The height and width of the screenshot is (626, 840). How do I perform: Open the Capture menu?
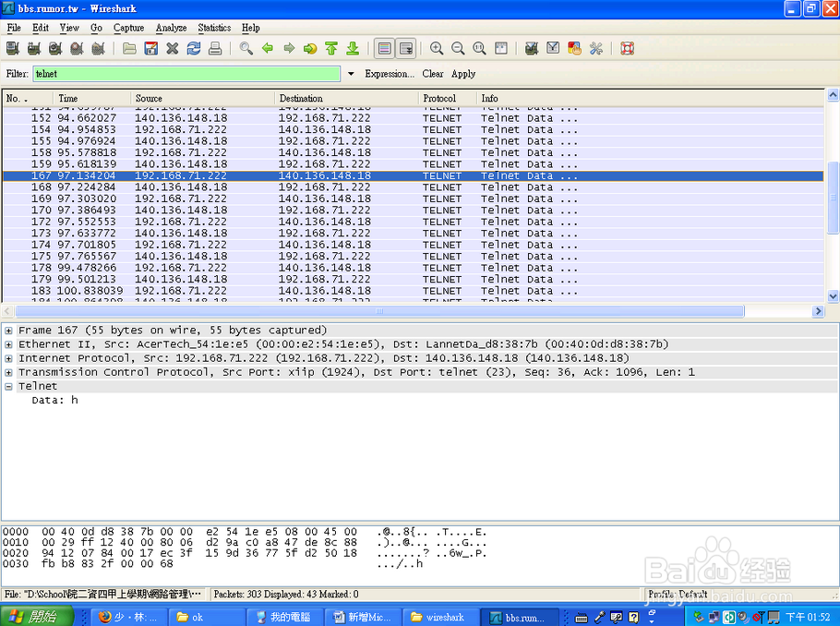coord(128,28)
